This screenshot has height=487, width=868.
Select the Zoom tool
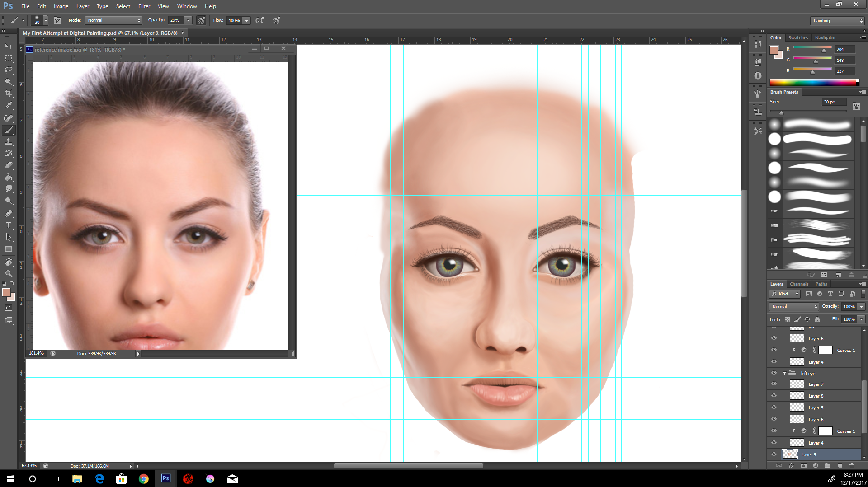[x=9, y=274]
